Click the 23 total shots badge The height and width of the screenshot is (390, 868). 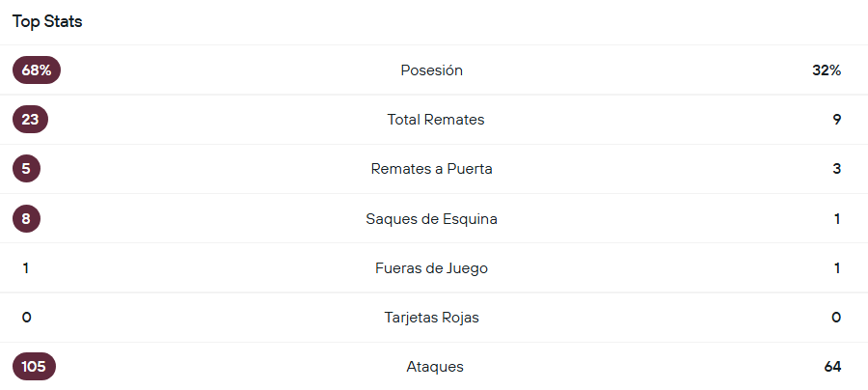pos(30,120)
